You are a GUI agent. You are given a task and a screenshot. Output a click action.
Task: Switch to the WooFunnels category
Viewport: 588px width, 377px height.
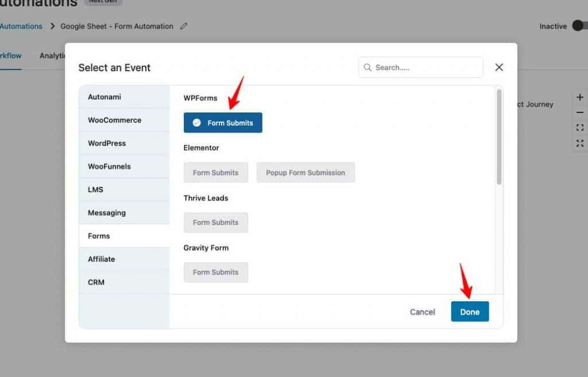(124, 166)
